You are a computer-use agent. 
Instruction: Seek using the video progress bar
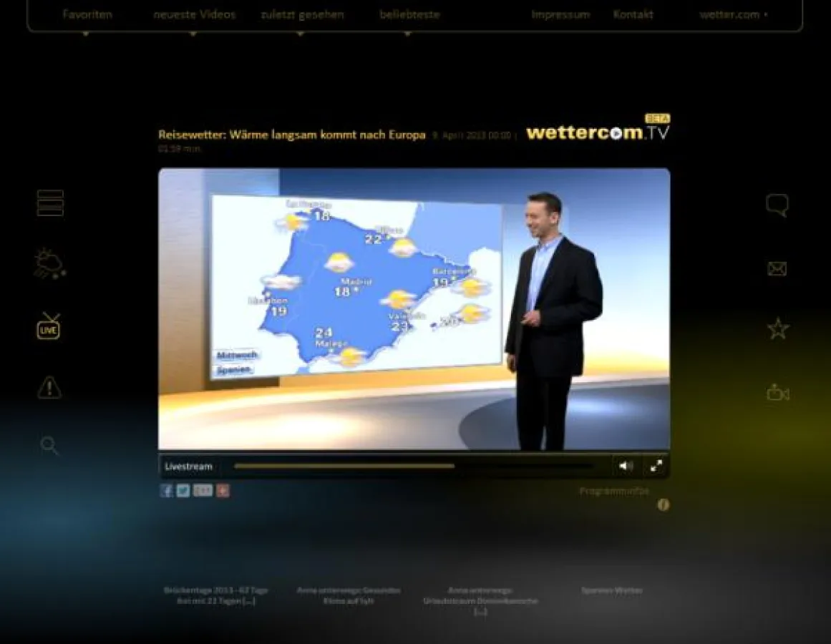[415, 466]
